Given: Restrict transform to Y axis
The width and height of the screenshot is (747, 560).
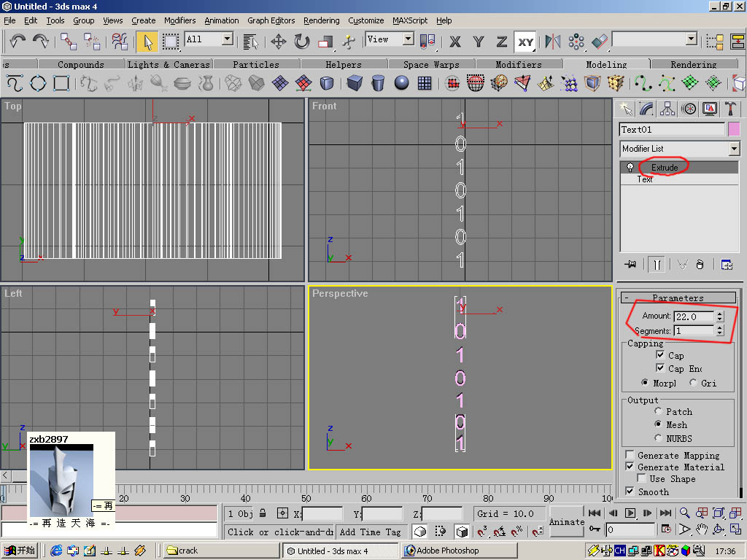Looking at the screenshot, I should pyautogui.click(x=479, y=42).
